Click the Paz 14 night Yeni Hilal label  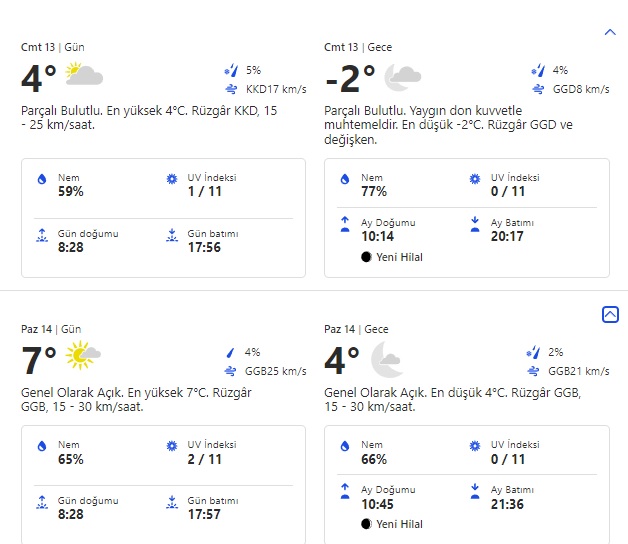[x=398, y=524]
